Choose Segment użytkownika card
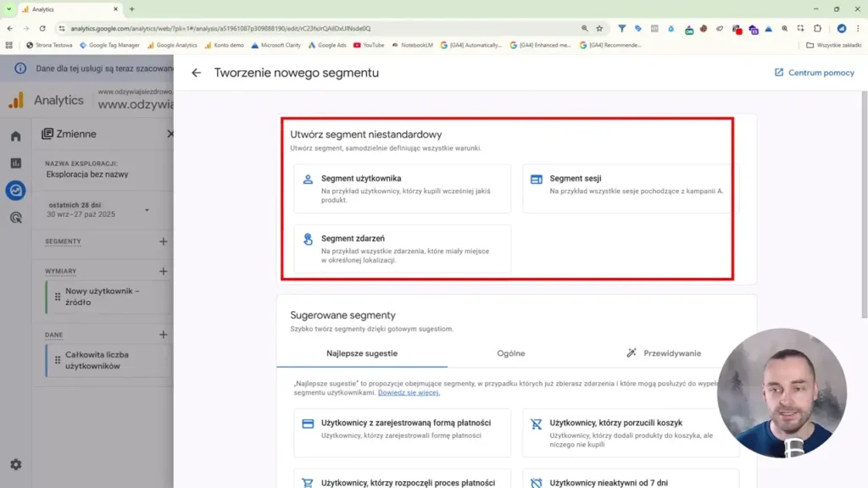Viewport: 868px width, 488px height. 403,189
